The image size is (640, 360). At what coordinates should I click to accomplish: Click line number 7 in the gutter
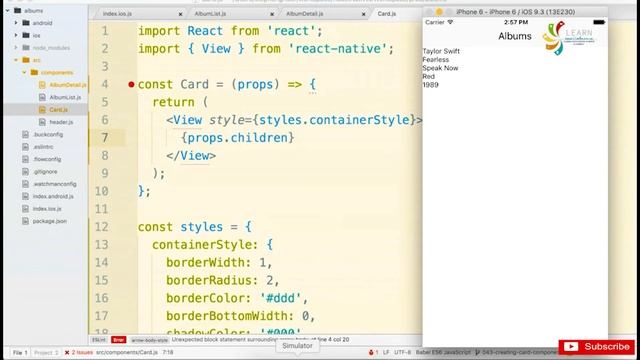coord(105,138)
